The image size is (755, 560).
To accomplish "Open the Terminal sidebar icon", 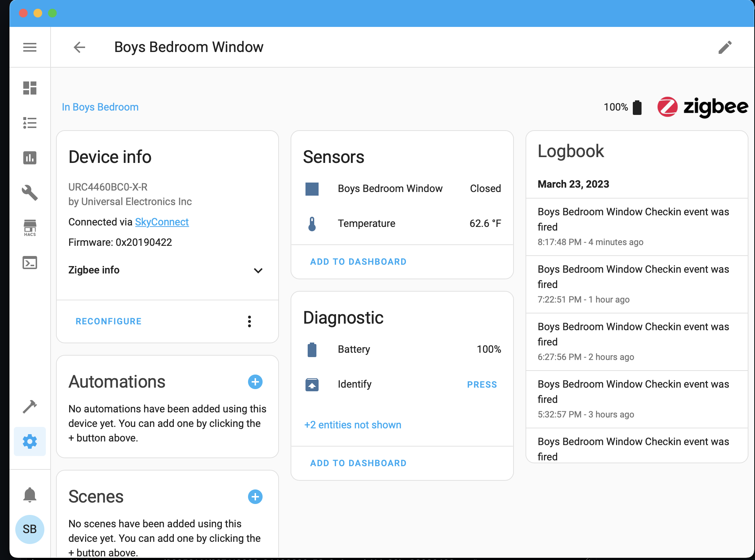I will point(30,263).
